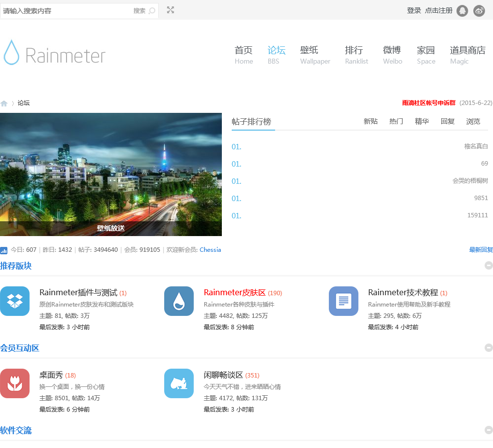Click the search input field

67,11
